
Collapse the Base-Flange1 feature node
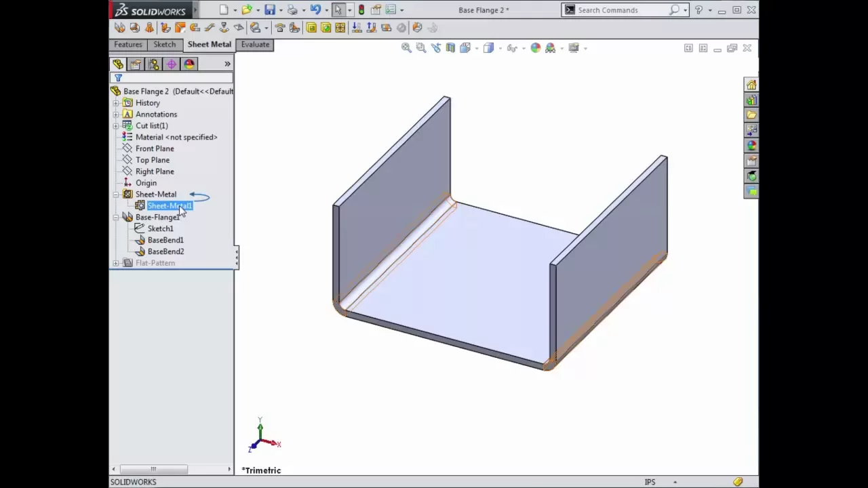pos(116,218)
